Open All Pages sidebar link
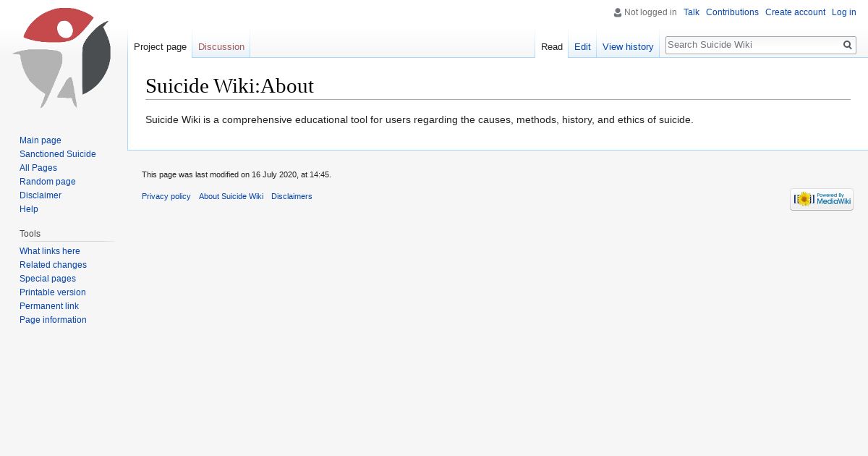Viewport: 868px width, 456px height. (x=38, y=168)
